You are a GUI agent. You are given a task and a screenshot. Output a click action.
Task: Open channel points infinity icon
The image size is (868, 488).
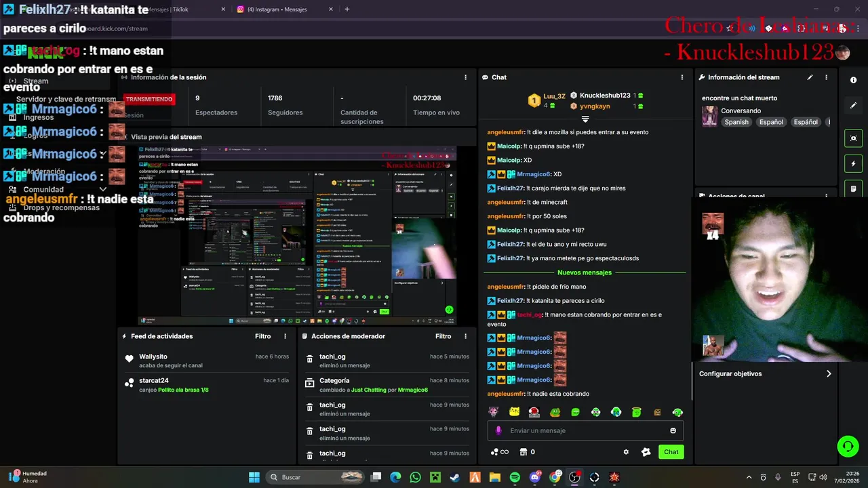tap(500, 452)
